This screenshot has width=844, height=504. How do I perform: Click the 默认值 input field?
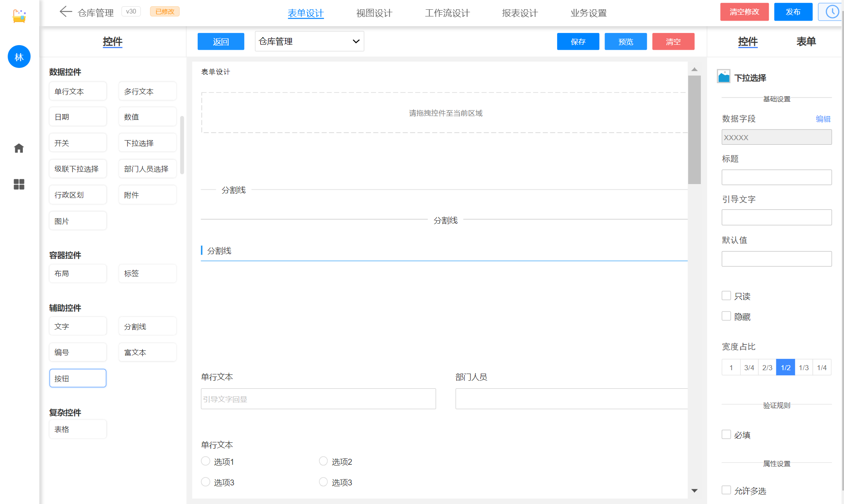pyautogui.click(x=776, y=259)
